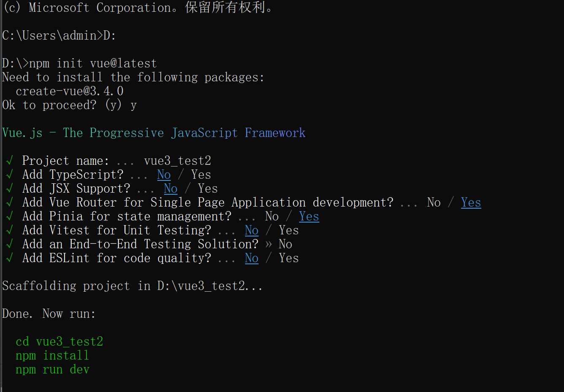The width and height of the screenshot is (564, 392).
Task: Click the checkmark next to Add ESLint
Action: pyautogui.click(x=9, y=258)
